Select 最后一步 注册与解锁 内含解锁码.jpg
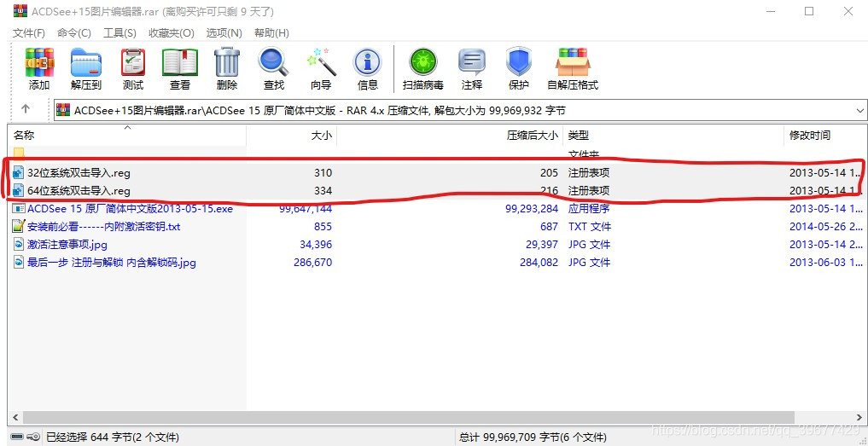The width and height of the screenshot is (868, 446). click(x=111, y=263)
